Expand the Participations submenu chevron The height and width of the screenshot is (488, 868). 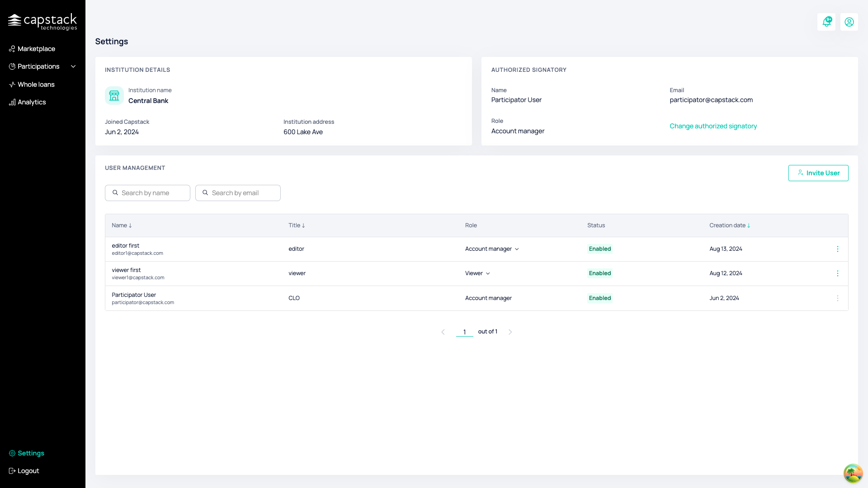click(73, 66)
